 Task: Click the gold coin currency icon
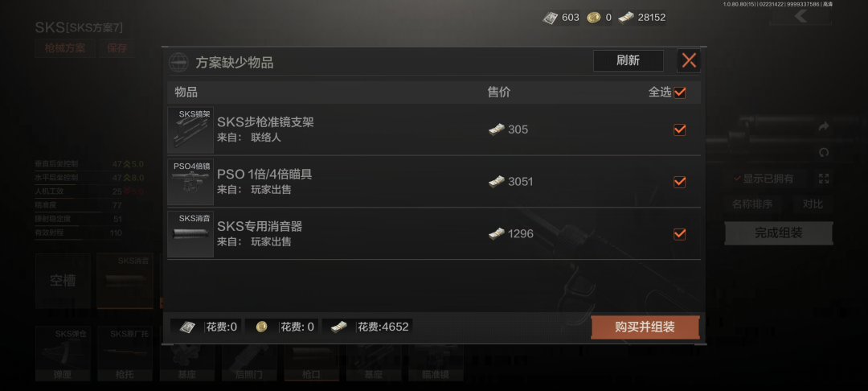click(x=593, y=18)
